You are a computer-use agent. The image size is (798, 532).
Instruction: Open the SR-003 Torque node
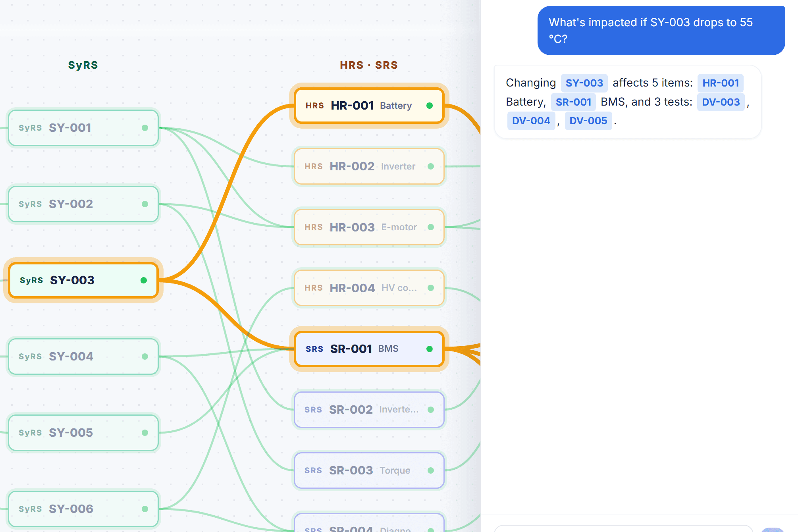coord(369,470)
